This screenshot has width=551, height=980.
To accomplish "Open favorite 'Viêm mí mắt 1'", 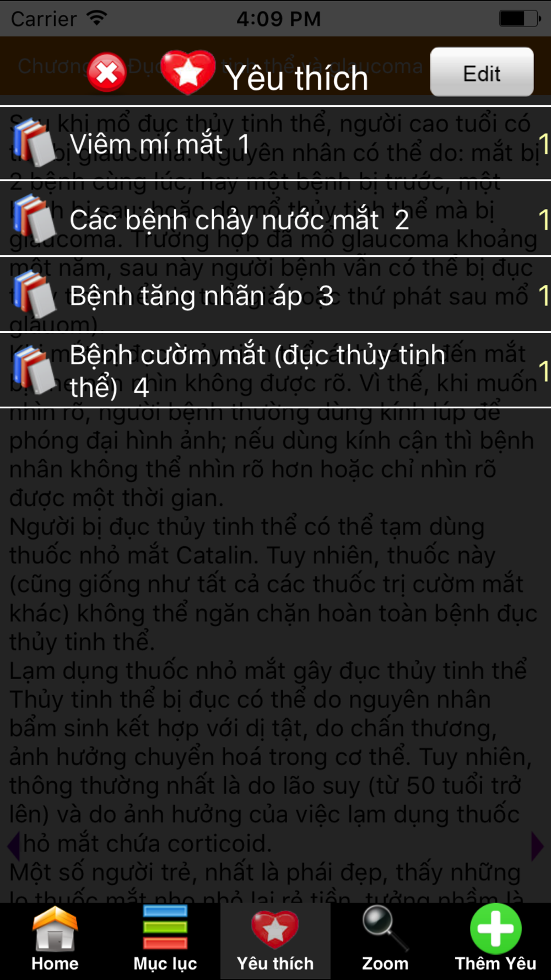I will [x=275, y=143].
